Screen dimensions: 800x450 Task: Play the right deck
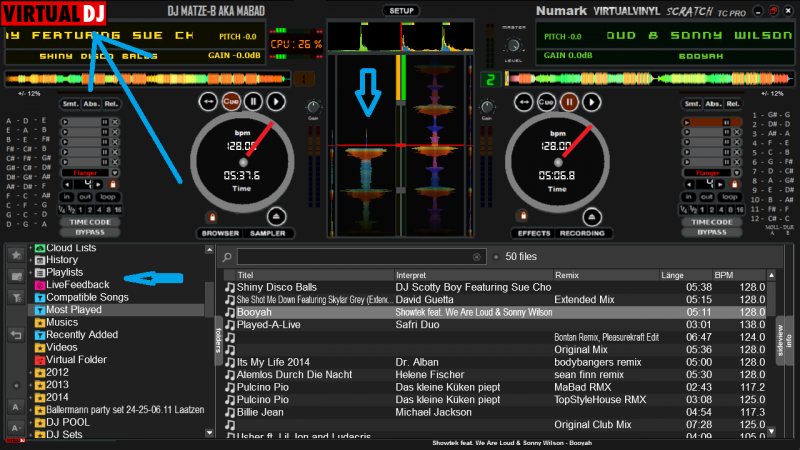point(591,102)
